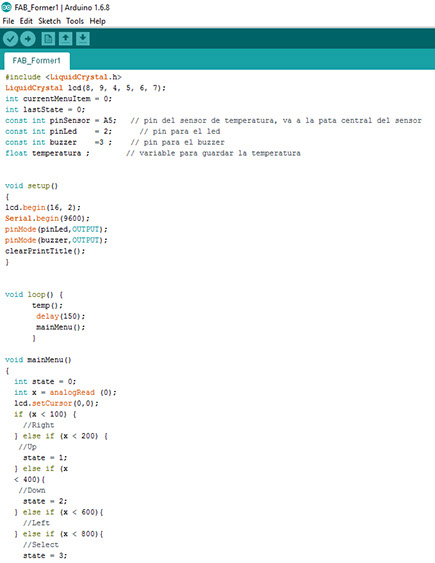Click 'const int buzzer =3 ;' code
Screen dimensions: 435x563
pyautogui.click(x=59, y=142)
